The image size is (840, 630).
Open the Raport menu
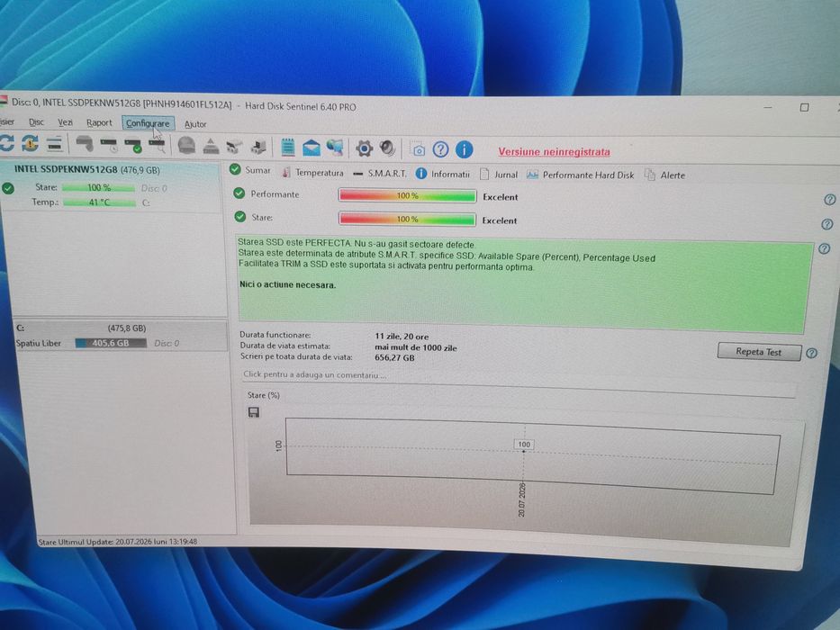coord(99,122)
